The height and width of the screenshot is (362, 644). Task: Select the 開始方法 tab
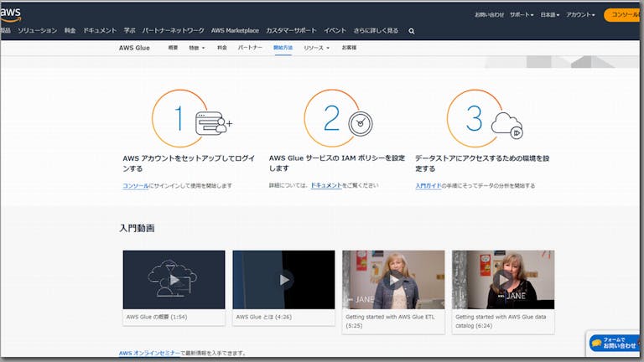283,48
